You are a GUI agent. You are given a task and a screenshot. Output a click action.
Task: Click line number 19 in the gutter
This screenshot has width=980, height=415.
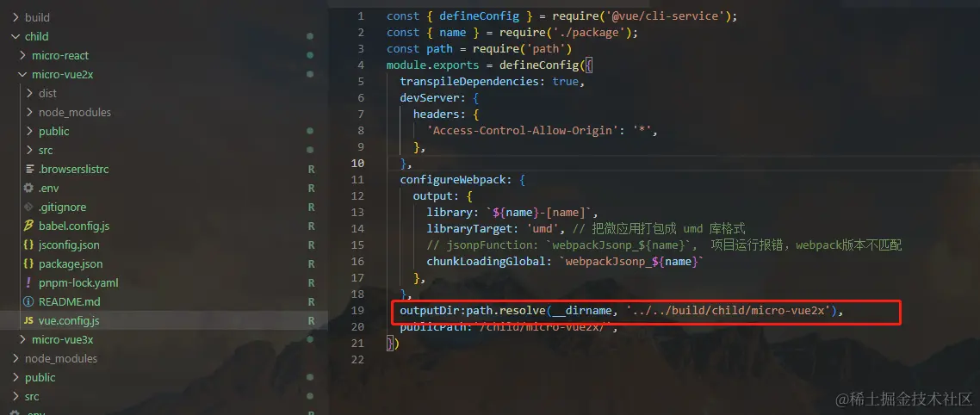[x=357, y=311]
